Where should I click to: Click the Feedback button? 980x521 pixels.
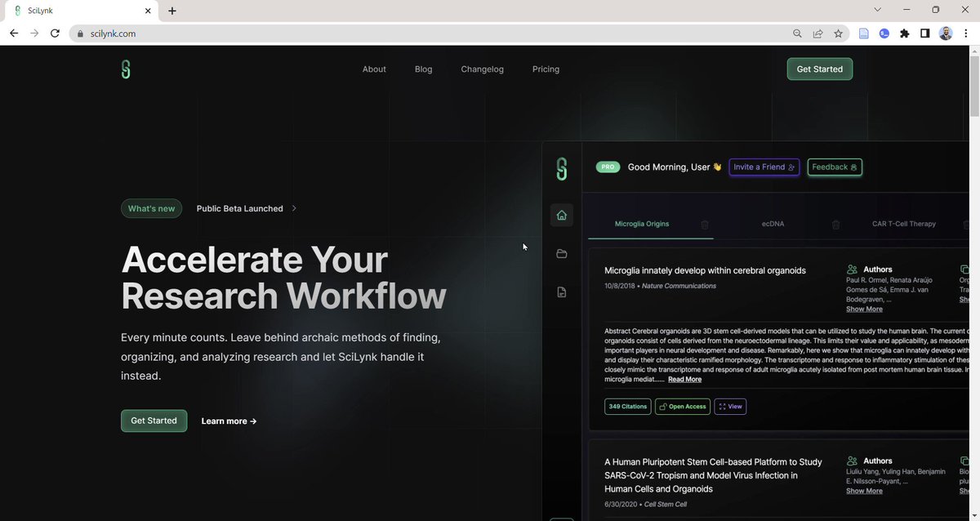tap(835, 167)
